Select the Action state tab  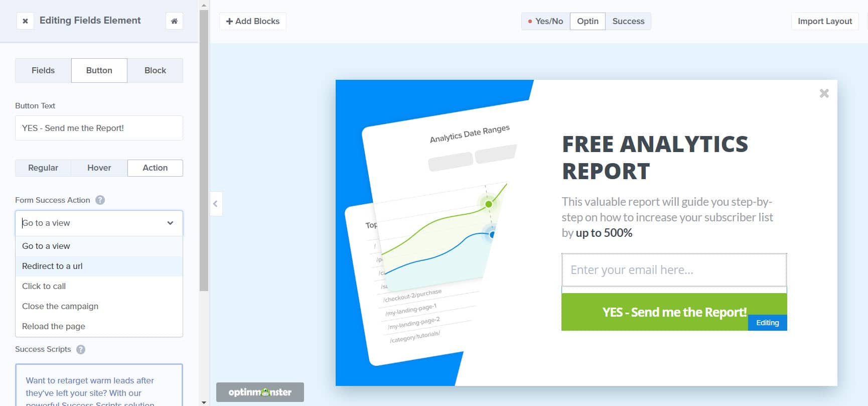tap(155, 168)
